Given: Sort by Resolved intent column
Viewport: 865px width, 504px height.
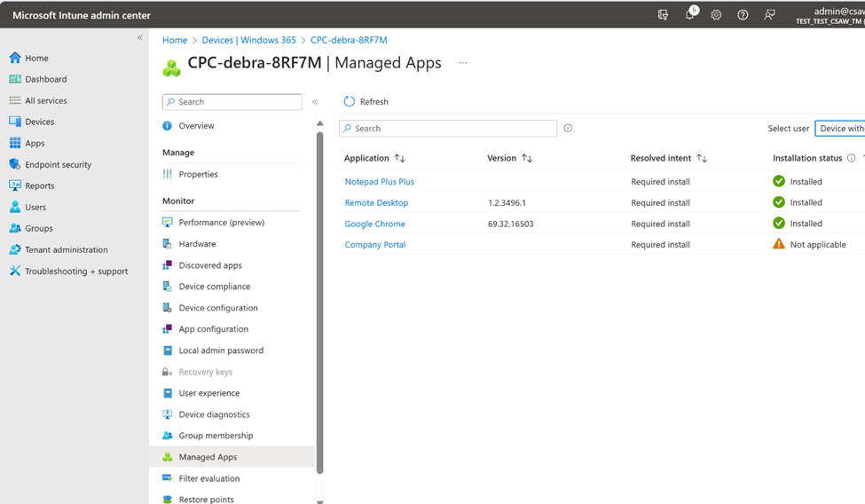Looking at the screenshot, I should coord(669,158).
